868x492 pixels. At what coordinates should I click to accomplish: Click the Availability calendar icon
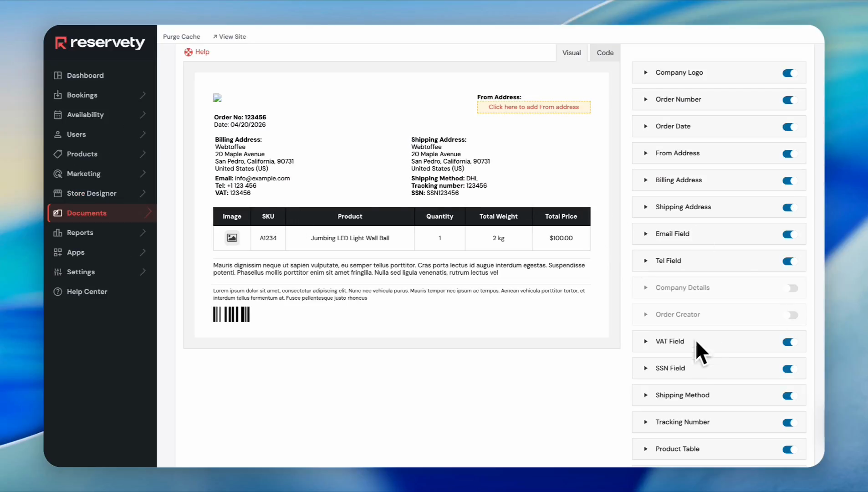coord(58,115)
